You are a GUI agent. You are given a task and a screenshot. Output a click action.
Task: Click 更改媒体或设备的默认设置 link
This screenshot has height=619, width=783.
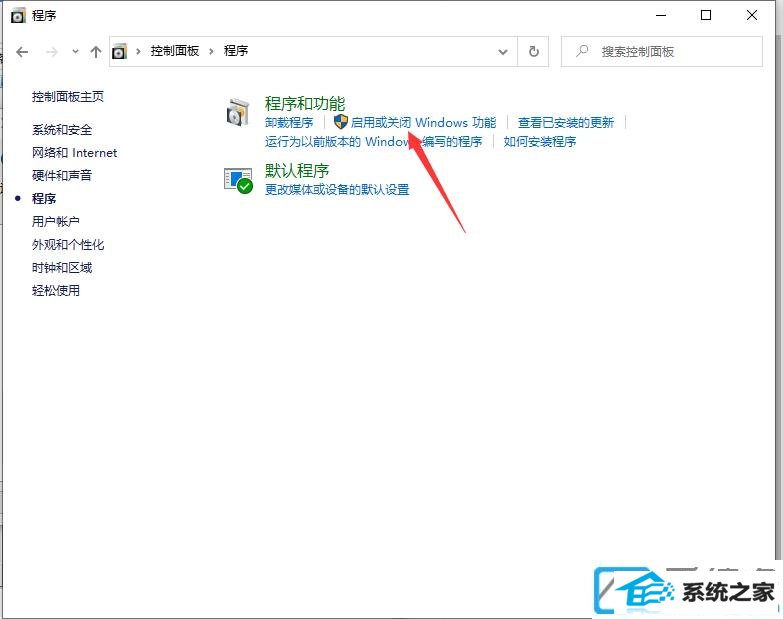337,190
